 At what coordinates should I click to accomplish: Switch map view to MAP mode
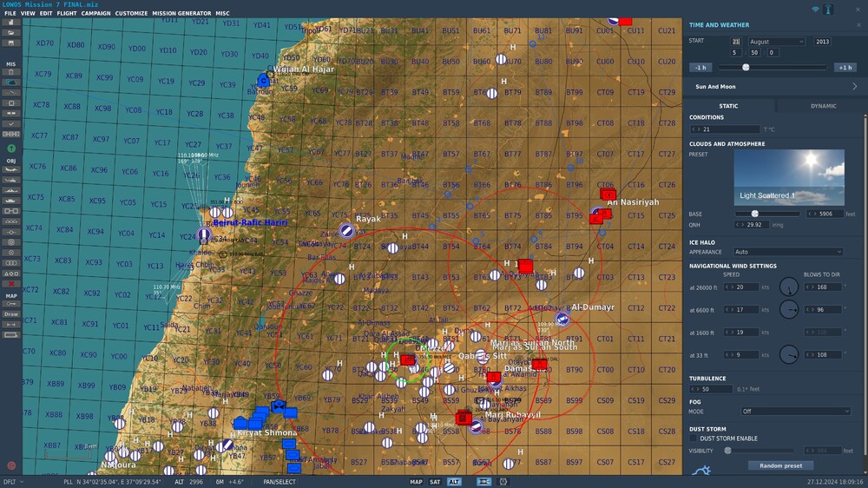coord(416,482)
